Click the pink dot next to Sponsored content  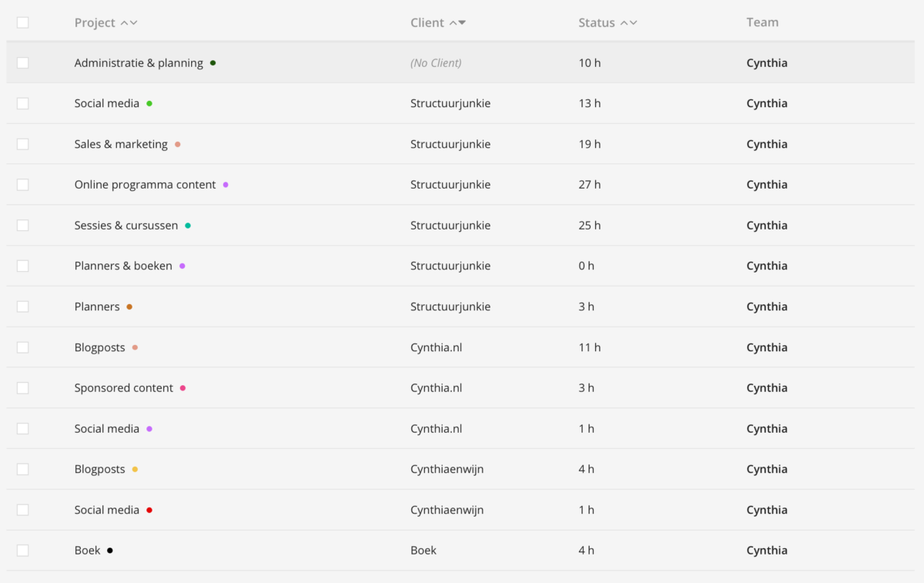[182, 388]
